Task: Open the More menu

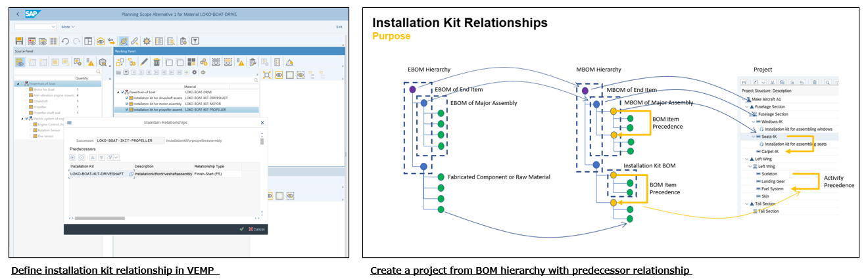Action: click(68, 27)
